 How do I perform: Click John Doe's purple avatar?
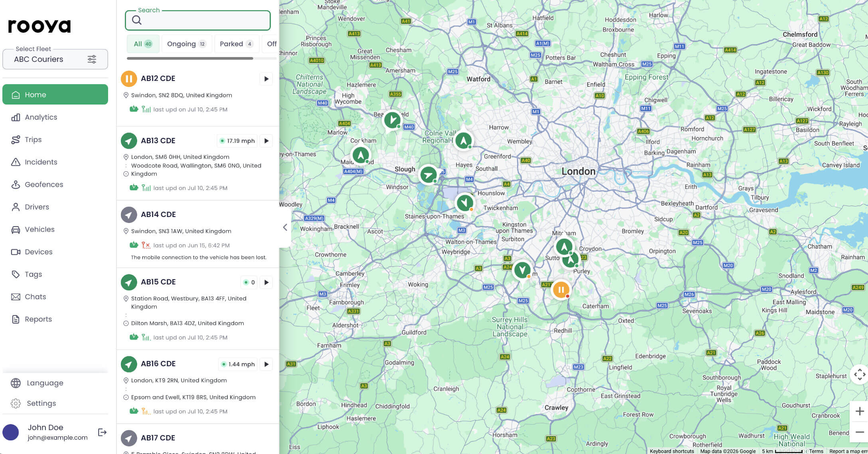(x=11, y=432)
